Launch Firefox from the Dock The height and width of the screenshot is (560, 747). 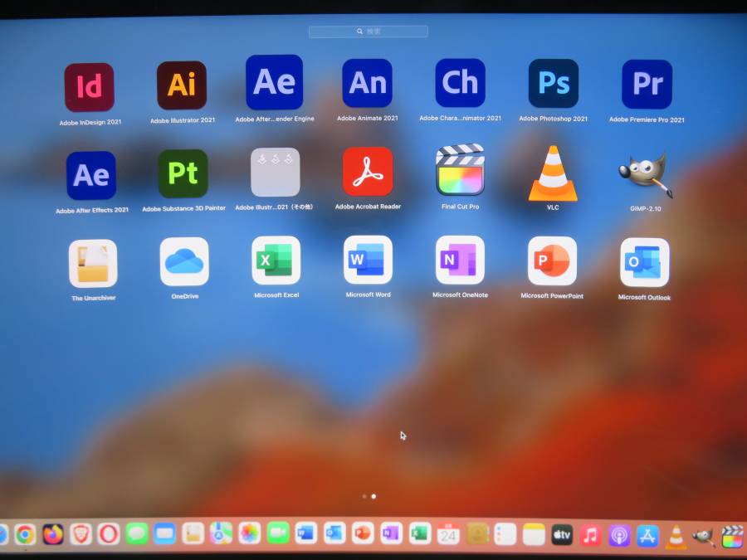(53, 534)
